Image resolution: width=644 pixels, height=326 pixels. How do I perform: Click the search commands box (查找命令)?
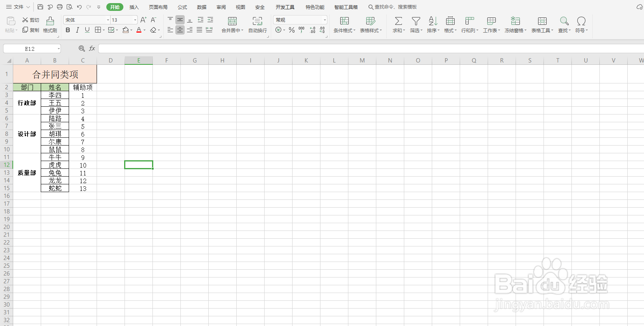[x=393, y=7]
